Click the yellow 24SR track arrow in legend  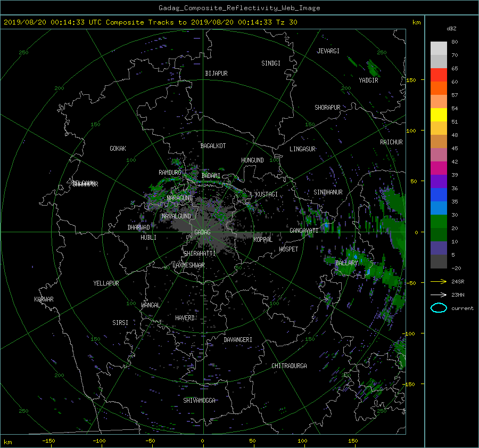[439, 281]
